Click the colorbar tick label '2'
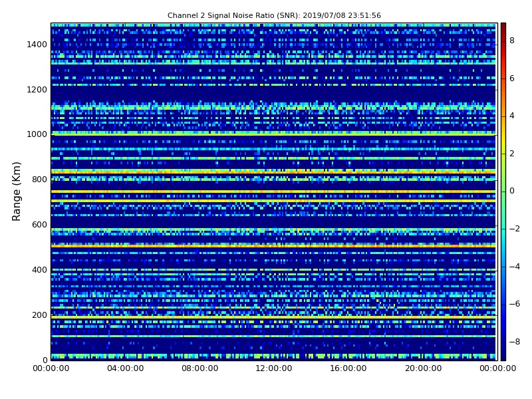This screenshot has height=399, width=532. pos(512,154)
